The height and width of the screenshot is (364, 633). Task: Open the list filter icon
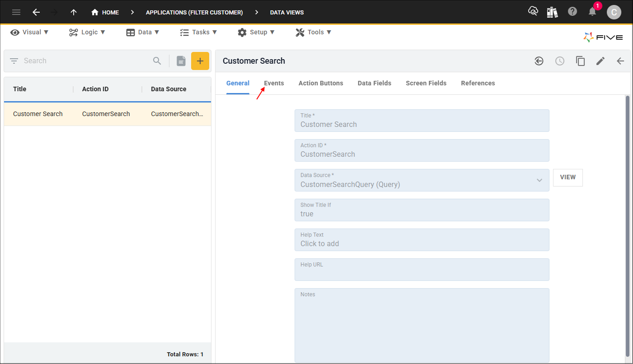point(14,61)
